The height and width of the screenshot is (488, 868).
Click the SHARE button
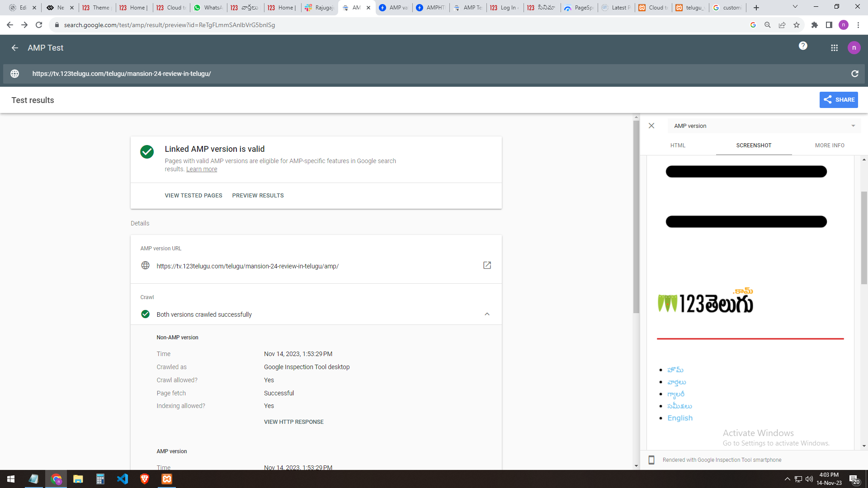[839, 100]
